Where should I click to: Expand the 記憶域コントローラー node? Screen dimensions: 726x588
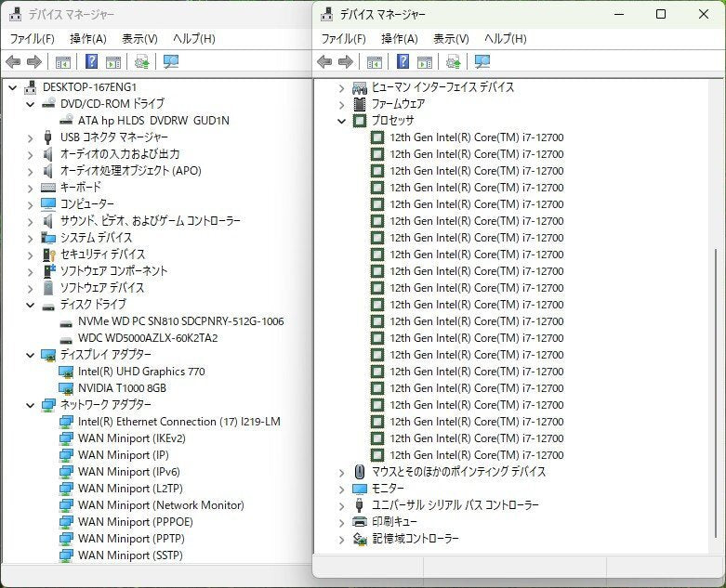(342, 540)
